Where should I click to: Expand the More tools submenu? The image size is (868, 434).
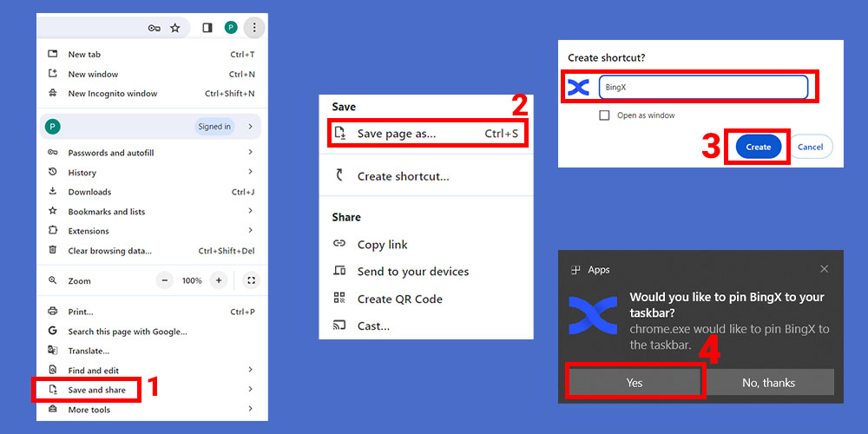coord(89,410)
